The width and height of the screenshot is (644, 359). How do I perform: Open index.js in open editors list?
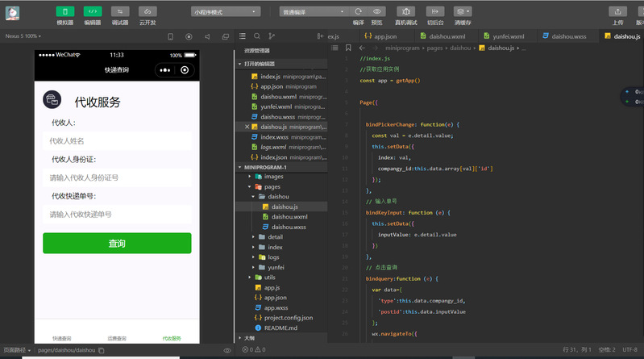pos(282,77)
